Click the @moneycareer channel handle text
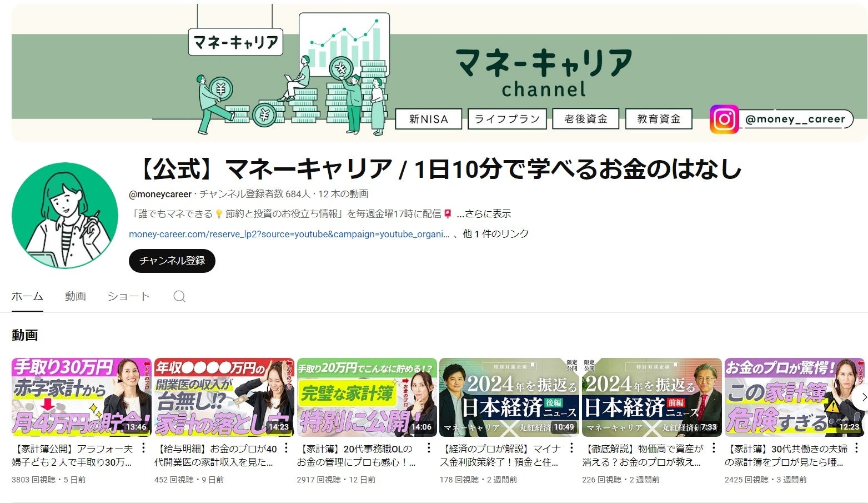The width and height of the screenshot is (868, 503). click(160, 194)
